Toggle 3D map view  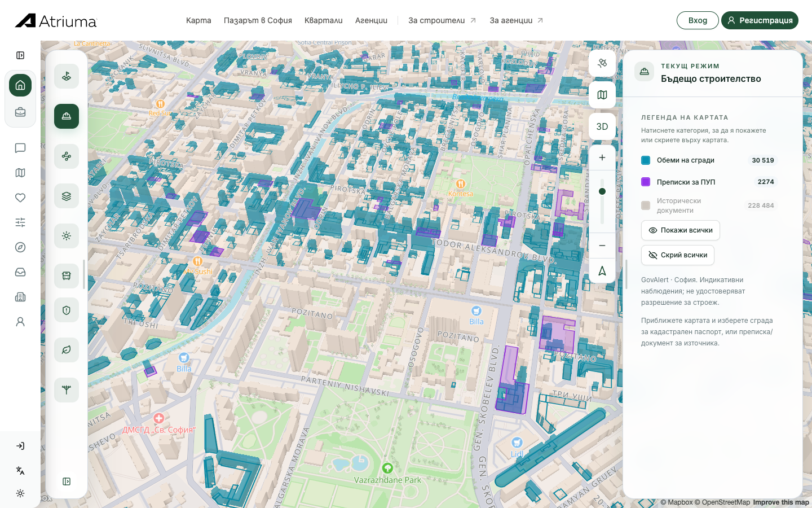coord(602,126)
